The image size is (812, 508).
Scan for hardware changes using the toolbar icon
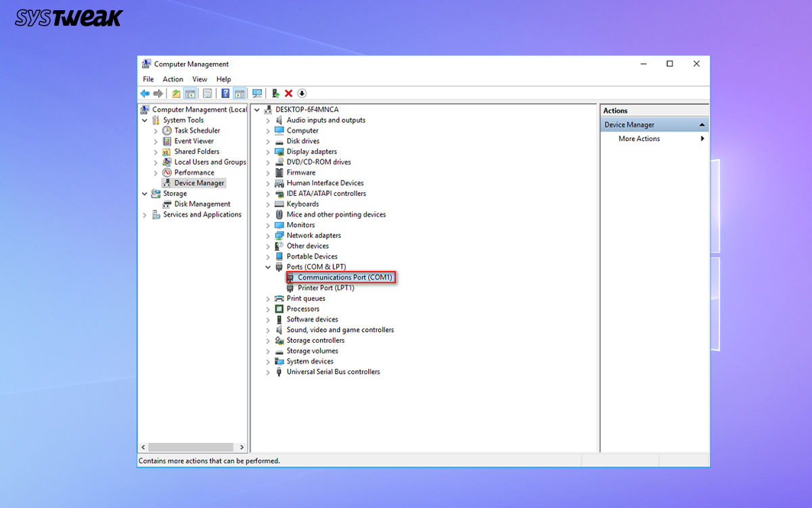coord(256,93)
